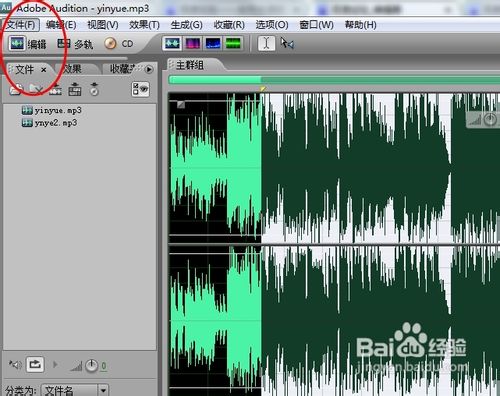
Task: Select the Scrub tool with speaker cursor
Action: pos(287,43)
